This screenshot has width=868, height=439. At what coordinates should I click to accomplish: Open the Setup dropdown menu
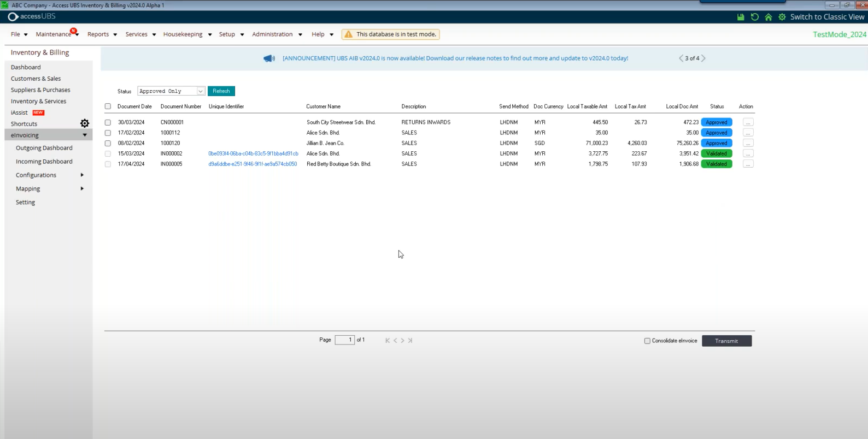(231, 34)
